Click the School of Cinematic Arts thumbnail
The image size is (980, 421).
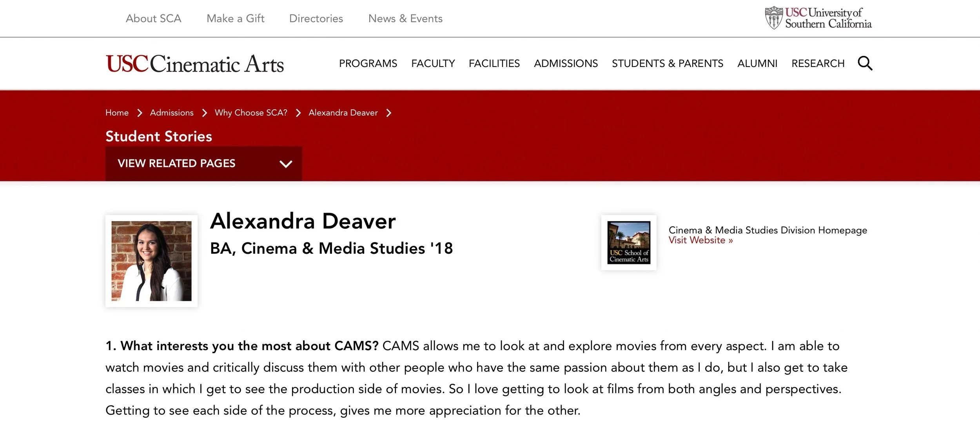[629, 242]
